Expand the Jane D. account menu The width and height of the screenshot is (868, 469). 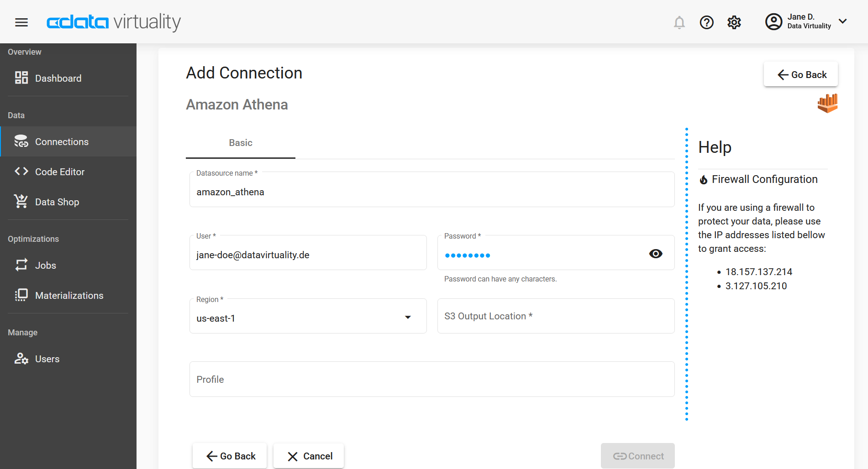tap(842, 21)
